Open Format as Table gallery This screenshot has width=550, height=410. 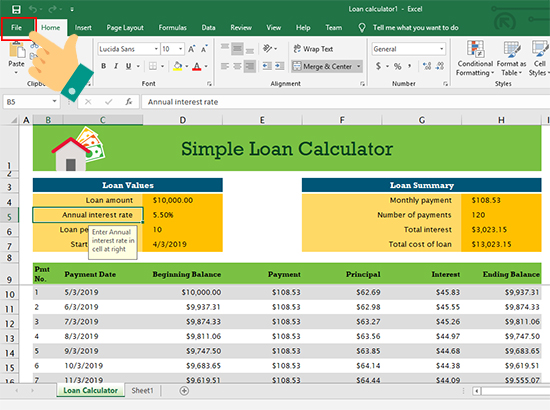511,58
